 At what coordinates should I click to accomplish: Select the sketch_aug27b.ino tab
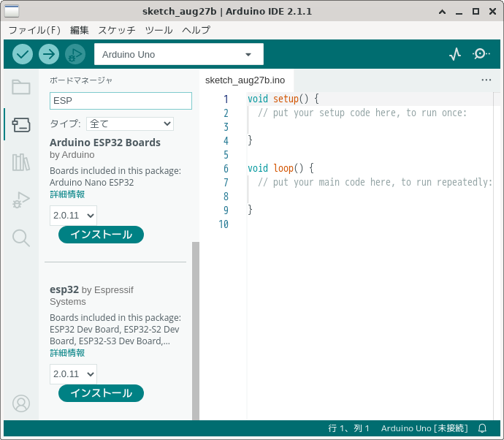tap(245, 80)
